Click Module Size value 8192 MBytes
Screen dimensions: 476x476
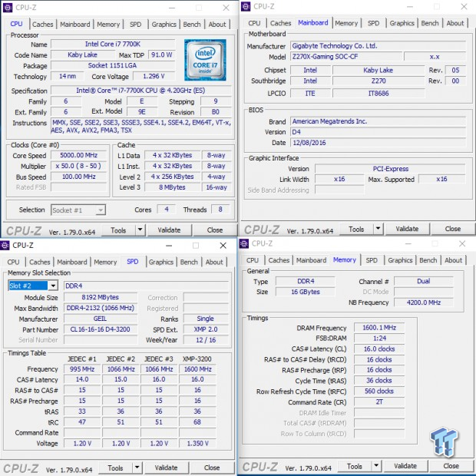point(101,297)
